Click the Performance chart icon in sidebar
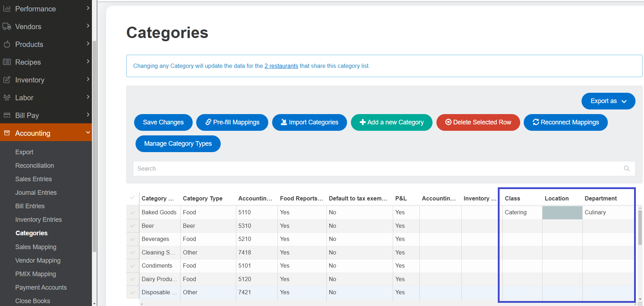Screen dimensions: 644x306 pos(7,9)
